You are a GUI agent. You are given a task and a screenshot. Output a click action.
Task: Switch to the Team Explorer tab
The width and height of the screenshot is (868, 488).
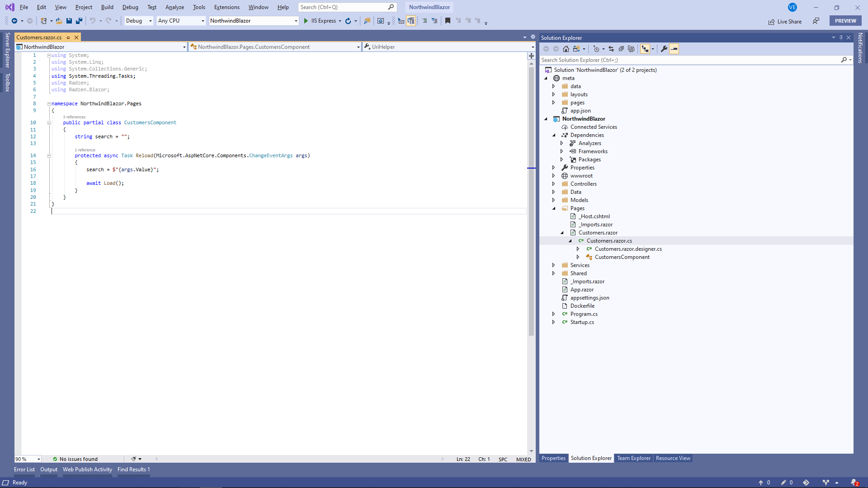633,458
